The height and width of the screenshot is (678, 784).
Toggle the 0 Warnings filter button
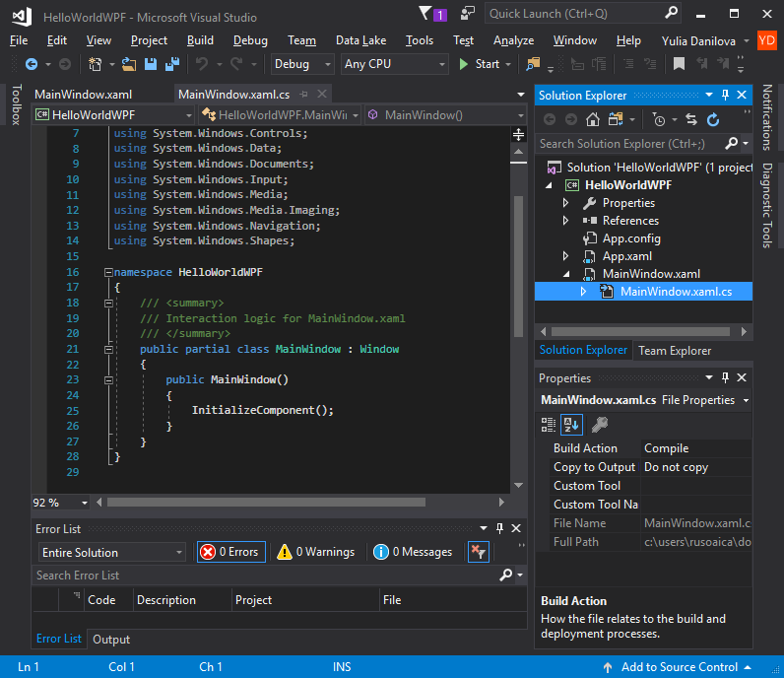(x=316, y=552)
